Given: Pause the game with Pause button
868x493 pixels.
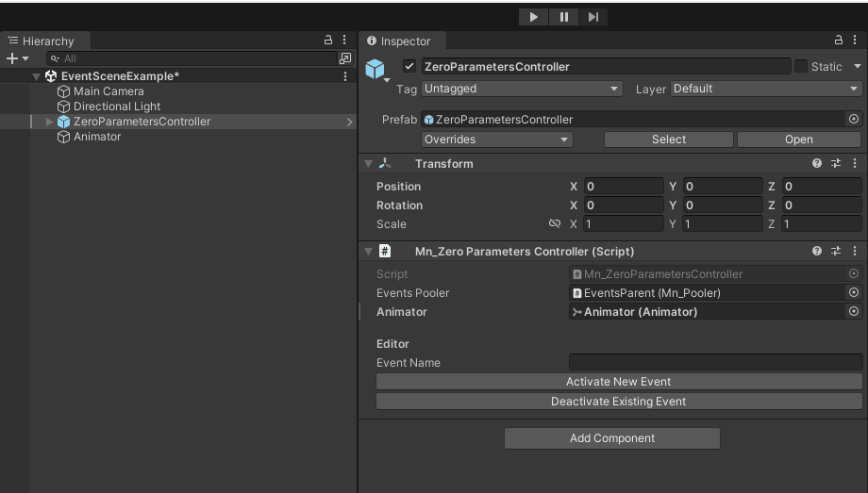Looking at the screenshot, I should (x=563, y=17).
